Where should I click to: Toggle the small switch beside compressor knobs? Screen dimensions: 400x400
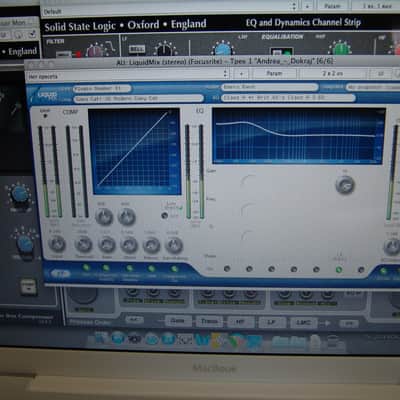(x=164, y=215)
